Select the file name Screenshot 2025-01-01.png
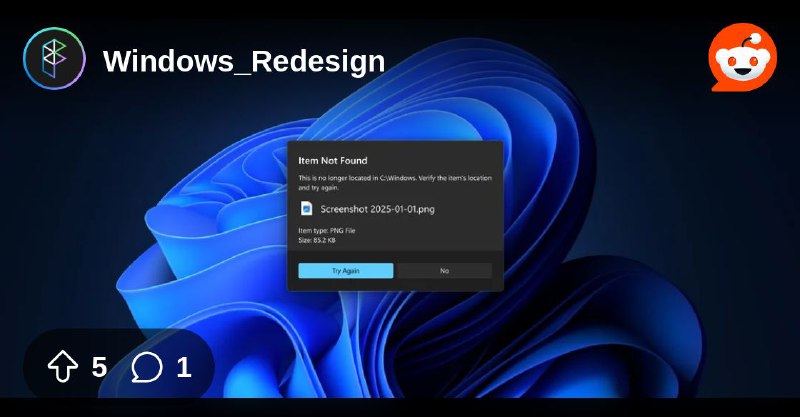Screen dimensions: 800x417 pos(378,209)
